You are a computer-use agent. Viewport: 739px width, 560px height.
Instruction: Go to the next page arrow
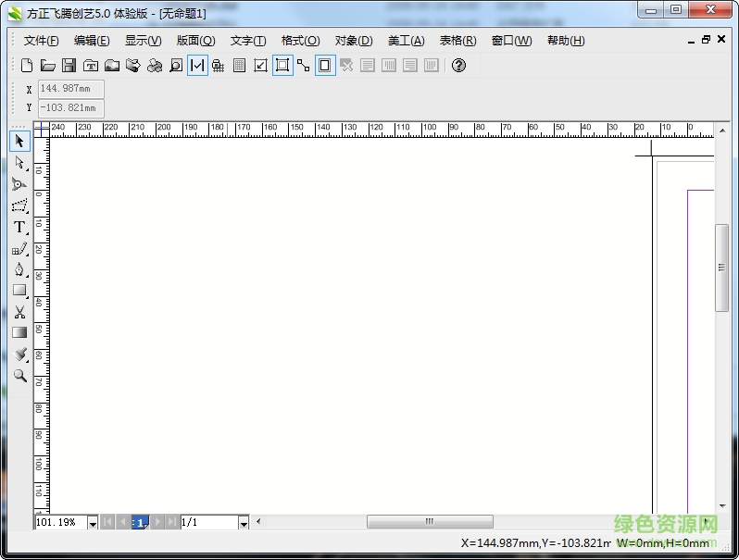pos(157,523)
